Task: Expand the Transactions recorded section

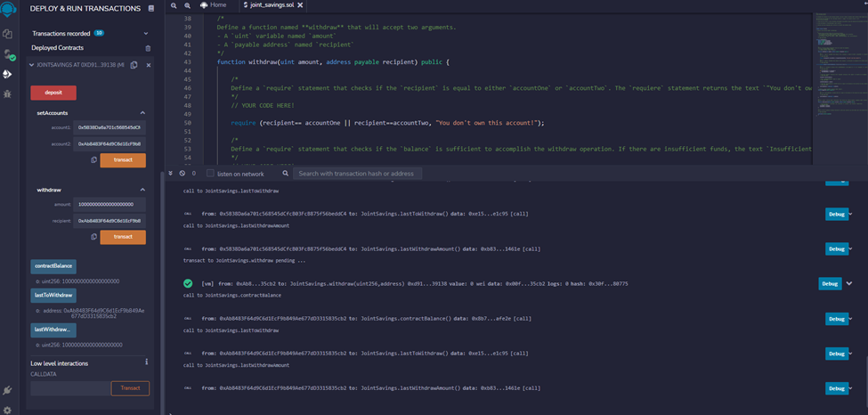Action: coord(146,34)
